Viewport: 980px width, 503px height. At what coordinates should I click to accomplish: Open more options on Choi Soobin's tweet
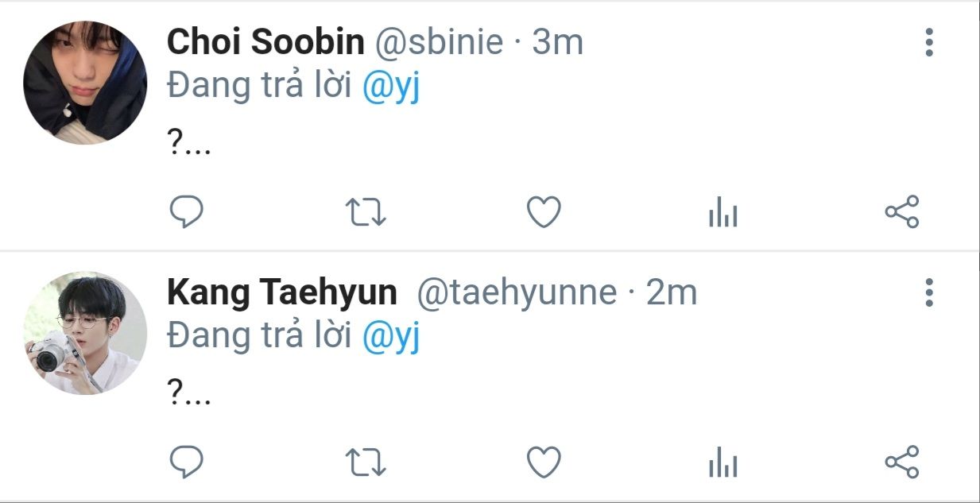pyautogui.click(x=928, y=42)
